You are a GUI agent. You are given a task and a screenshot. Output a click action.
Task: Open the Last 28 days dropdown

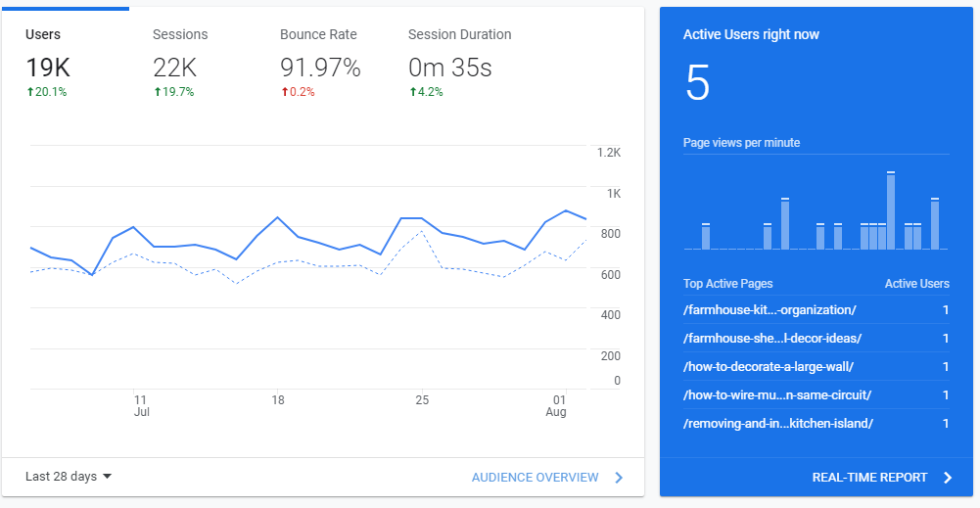pyautogui.click(x=69, y=477)
